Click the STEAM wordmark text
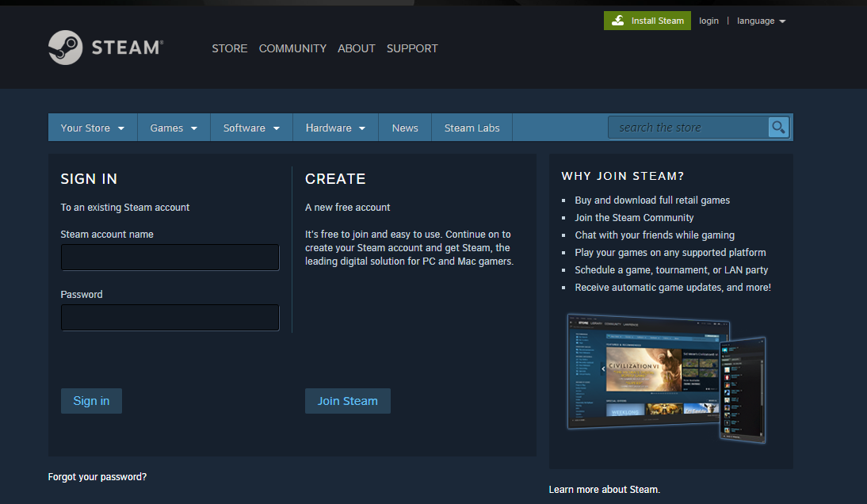 [127, 48]
